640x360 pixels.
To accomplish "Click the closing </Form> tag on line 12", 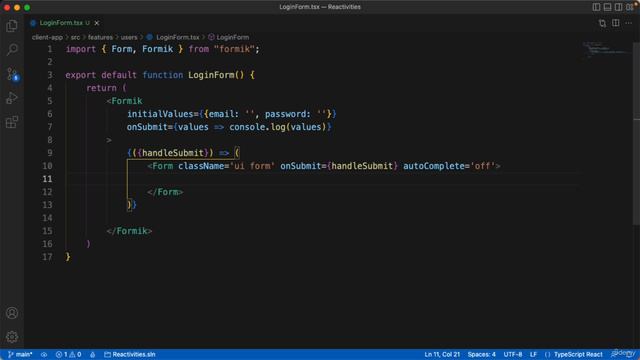I will coord(165,192).
